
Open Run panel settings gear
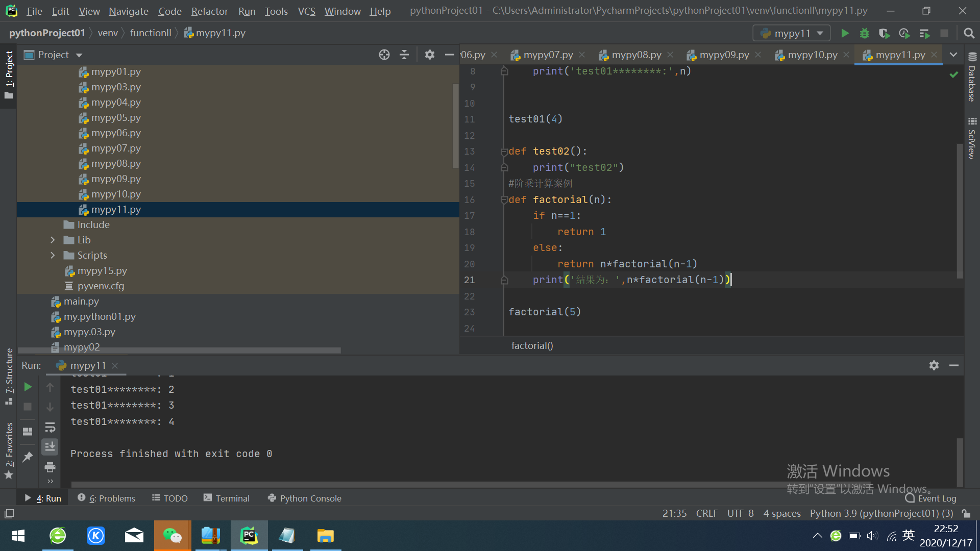(x=934, y=365)
